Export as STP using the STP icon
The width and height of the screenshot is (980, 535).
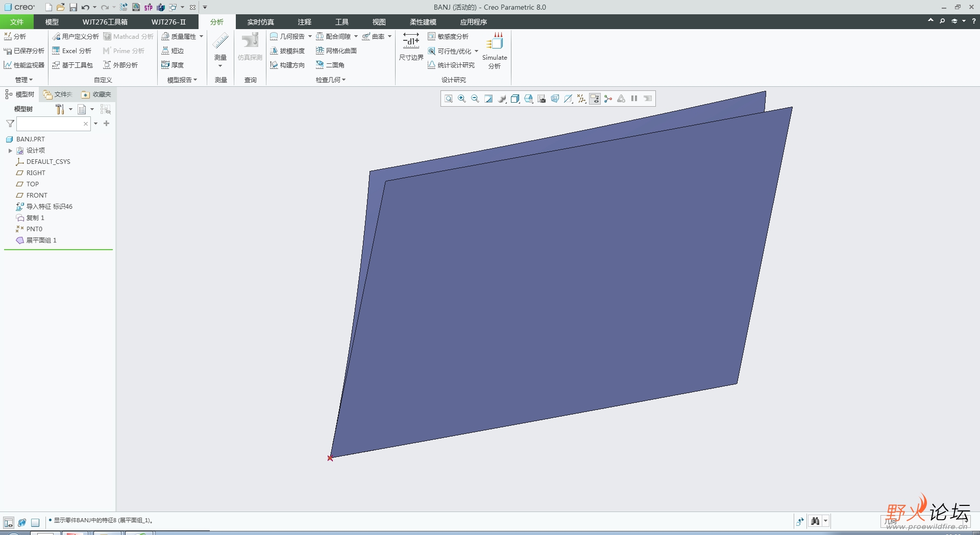148,7
